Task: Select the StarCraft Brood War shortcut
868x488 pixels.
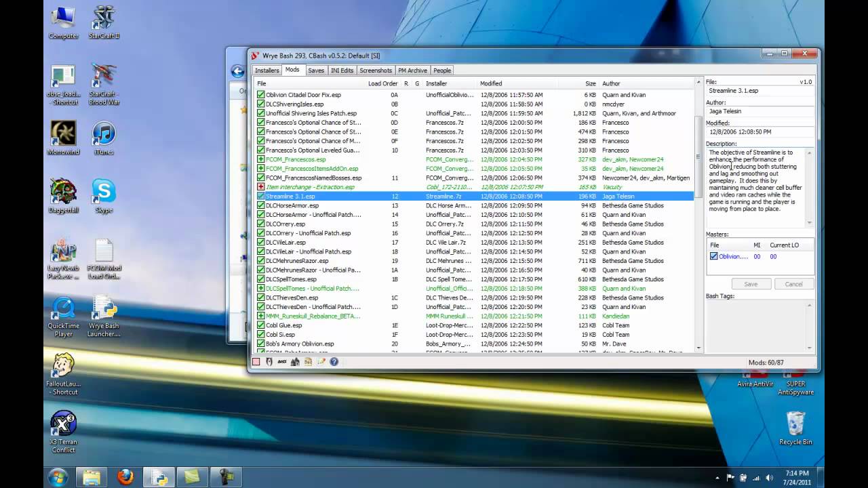Action: [104, 85]
